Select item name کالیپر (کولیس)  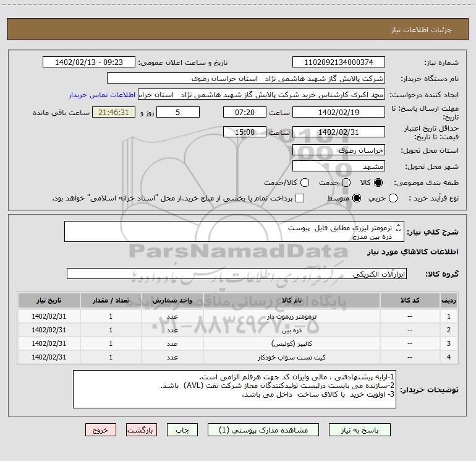pyautogui.click(x=291, y=343)
